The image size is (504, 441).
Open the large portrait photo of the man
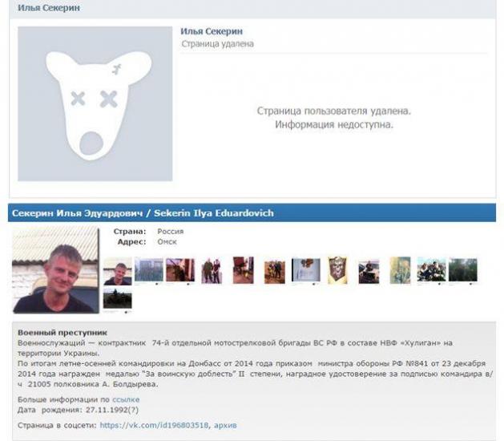[55, 269]
